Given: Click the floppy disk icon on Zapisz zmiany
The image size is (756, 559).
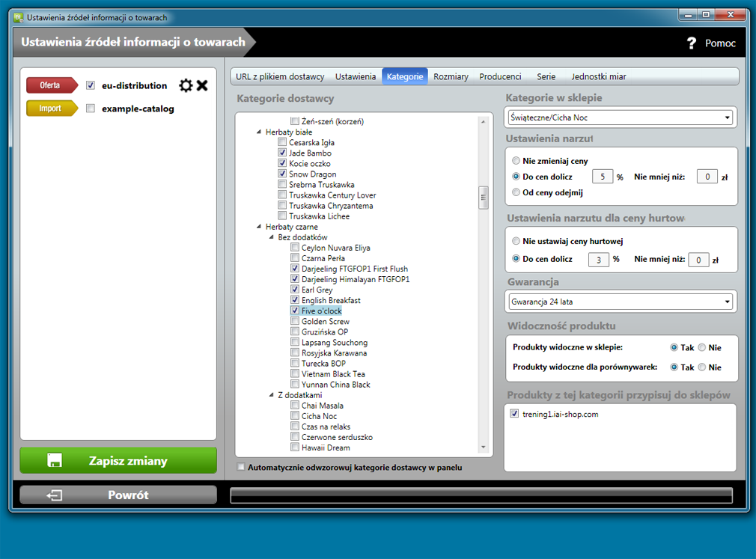Looking at the screenshot, I should 55,460.
